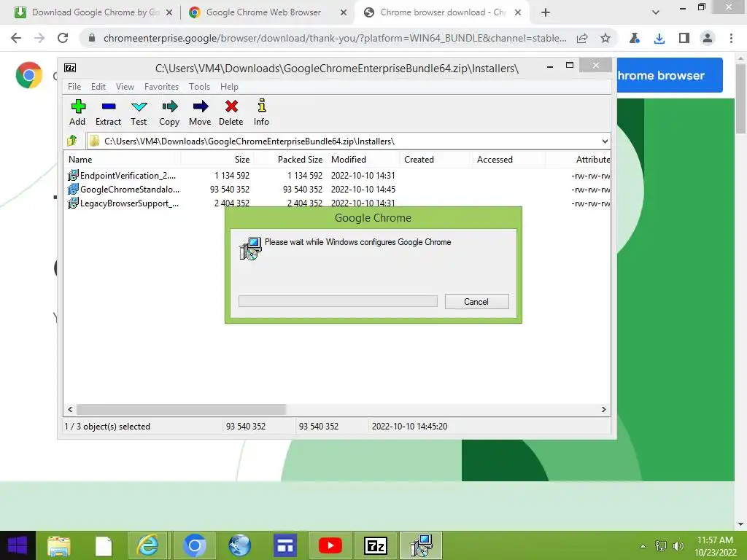Click the Chrome logo on the webpage

tap(28, 75)
